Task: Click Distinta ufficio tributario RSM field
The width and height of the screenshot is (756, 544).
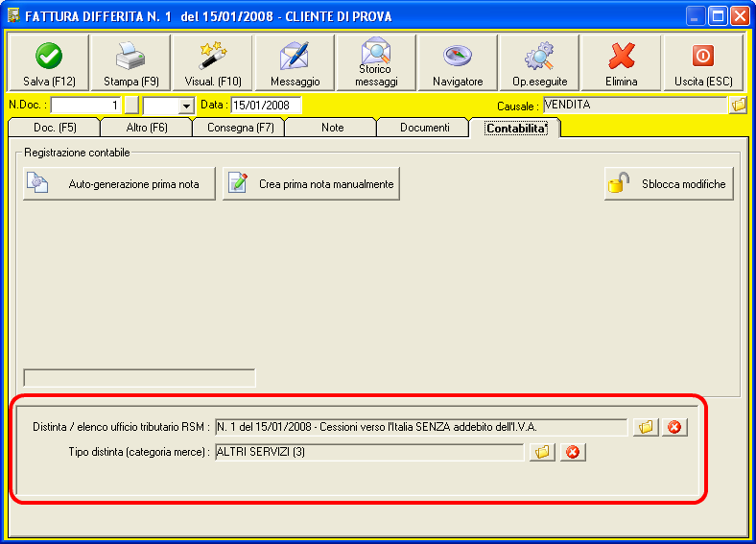Action: [421, 427]
